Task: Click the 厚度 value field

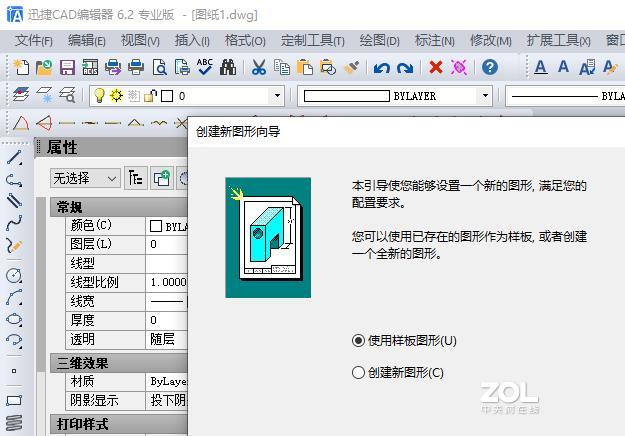Action: point(167,320)
